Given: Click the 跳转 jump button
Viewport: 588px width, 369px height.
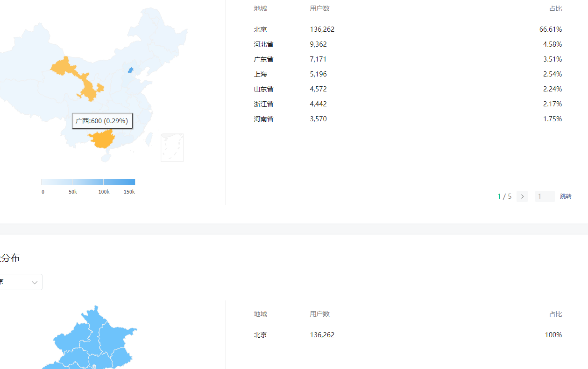Looking at the screenshot, I should click(x=566, y=196).
